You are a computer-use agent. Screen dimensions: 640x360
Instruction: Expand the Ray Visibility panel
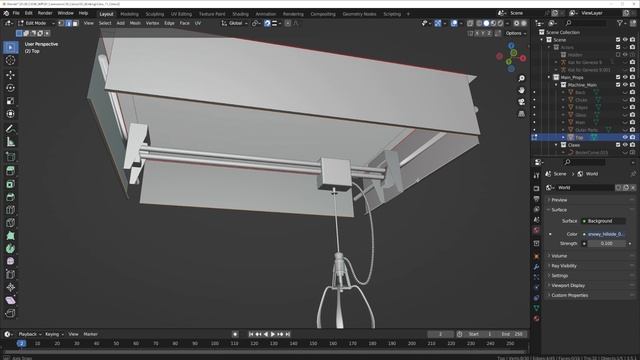590,266
